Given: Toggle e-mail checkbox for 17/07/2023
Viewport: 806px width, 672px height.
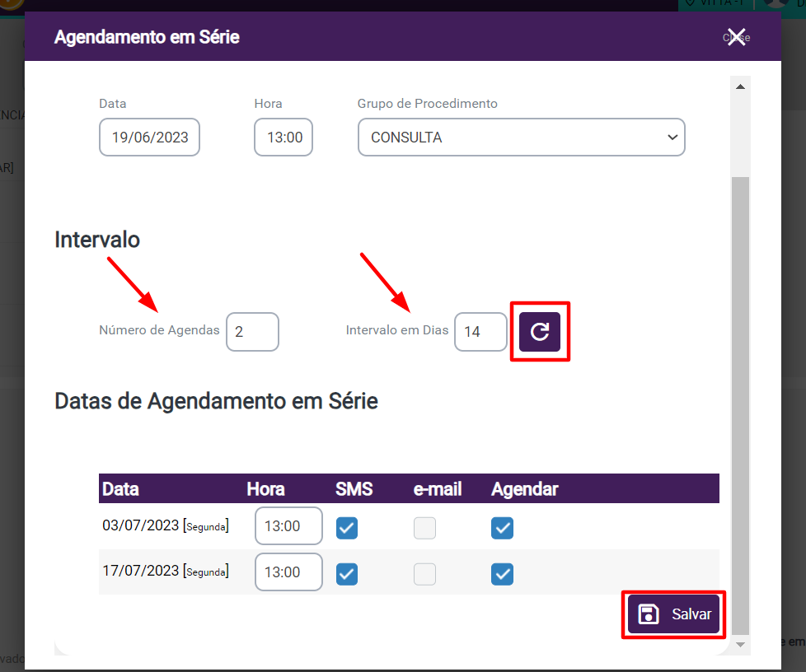Looking at the screenshot, I should coord(424,573).
